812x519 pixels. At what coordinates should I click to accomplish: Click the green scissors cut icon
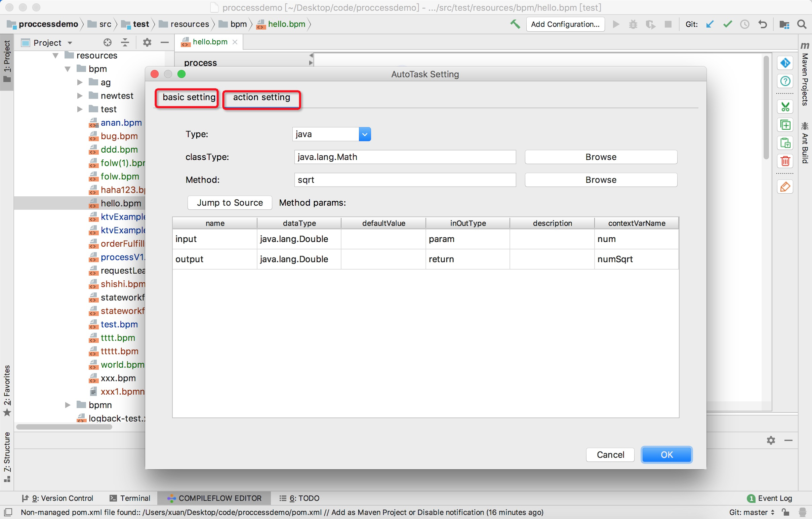pyautogui.click(x=785, y=107)
